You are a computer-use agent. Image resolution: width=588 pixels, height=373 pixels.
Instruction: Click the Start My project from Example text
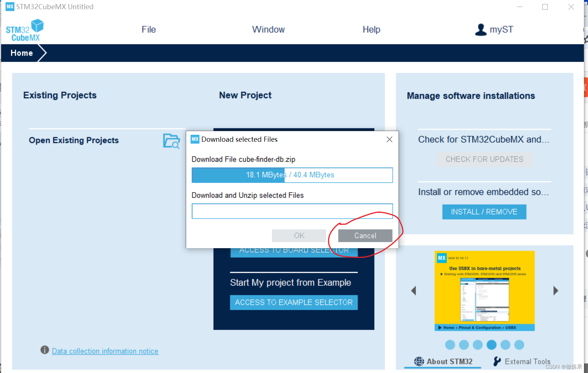[290, 282]
